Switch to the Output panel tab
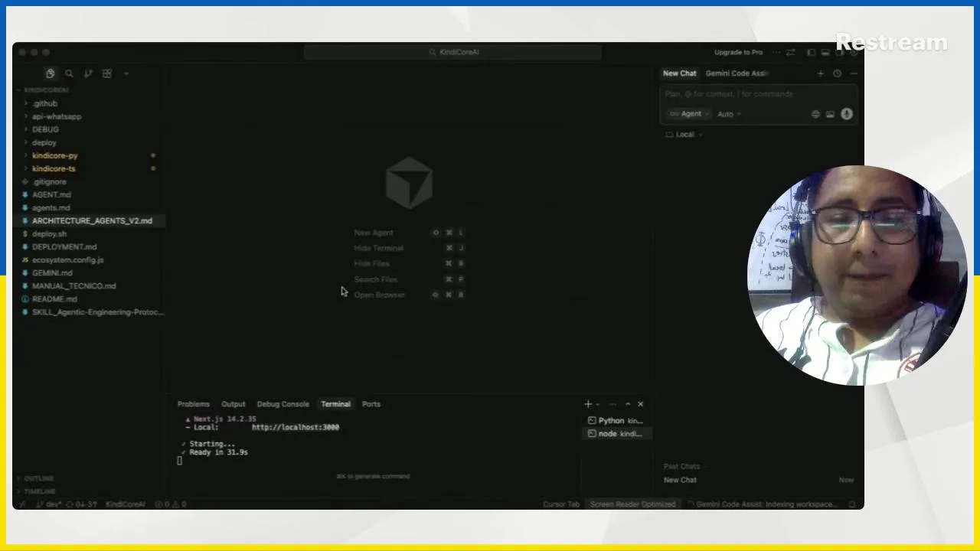Screen dimensions: 980x551 (234, 404)
